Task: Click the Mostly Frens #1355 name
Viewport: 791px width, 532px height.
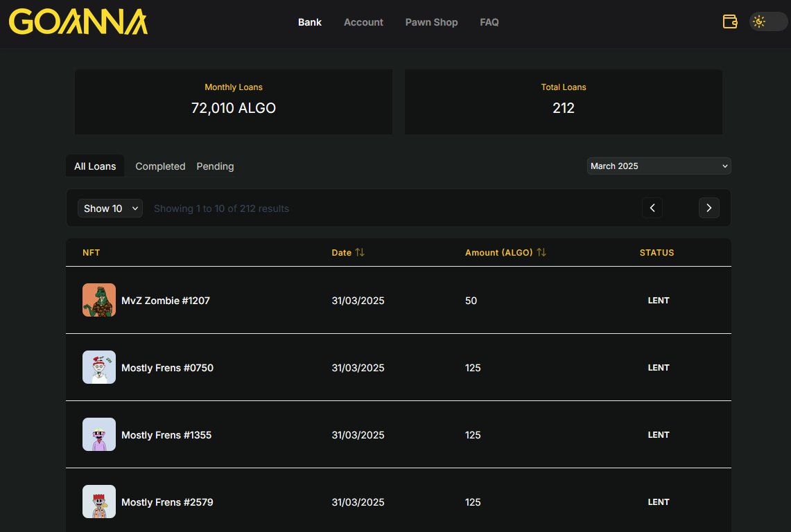Action: [x=166, y=435]
